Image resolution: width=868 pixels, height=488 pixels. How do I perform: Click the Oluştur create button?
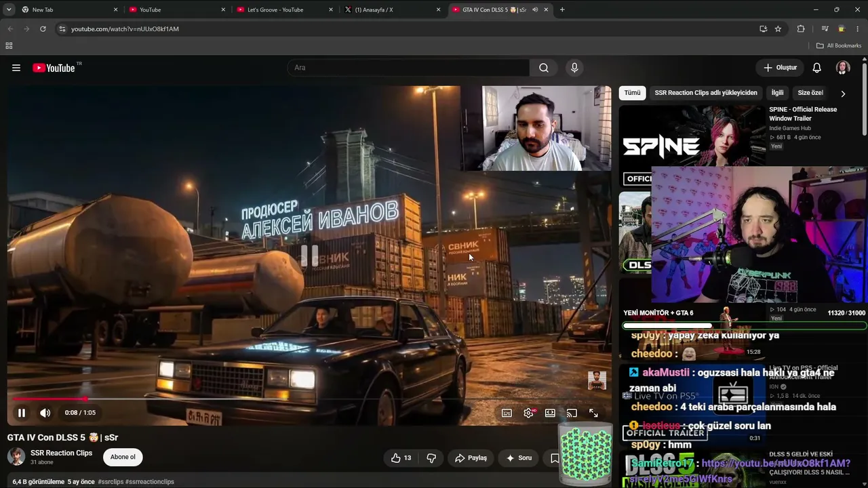coord(780,68)
